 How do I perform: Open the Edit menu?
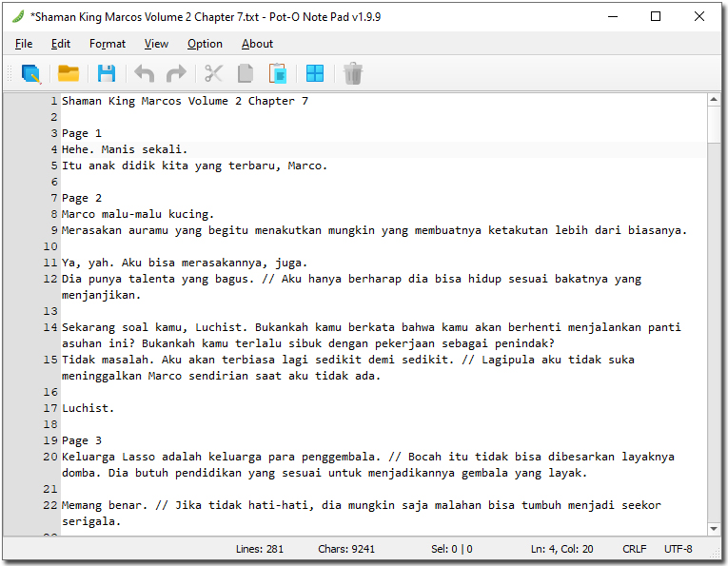coord(61,44)
